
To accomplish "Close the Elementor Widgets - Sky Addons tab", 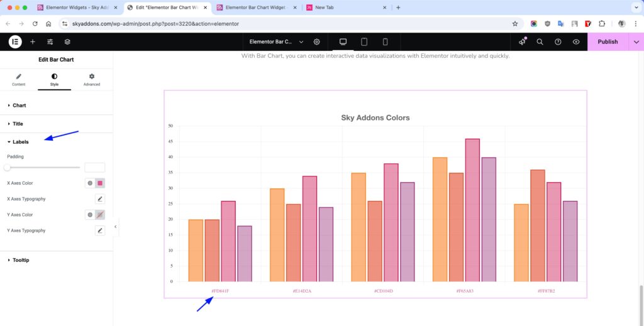I will pyautogui.click(x=116, y=8).
